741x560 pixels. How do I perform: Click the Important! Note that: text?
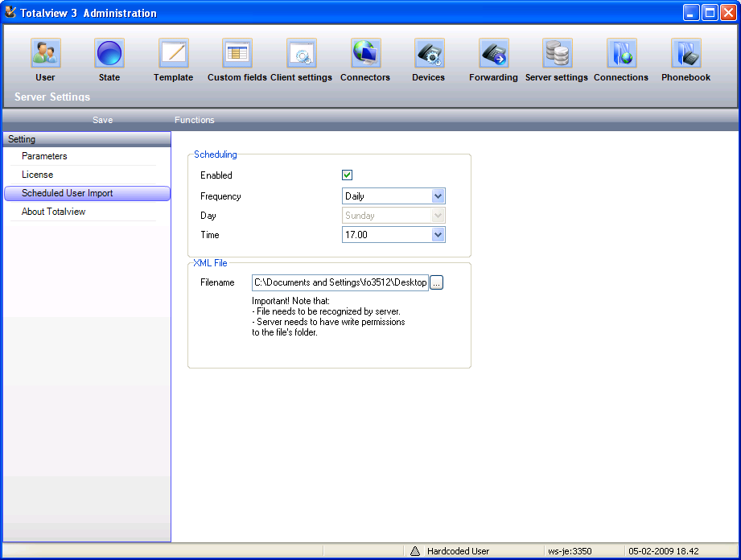[x=290, y=301]
